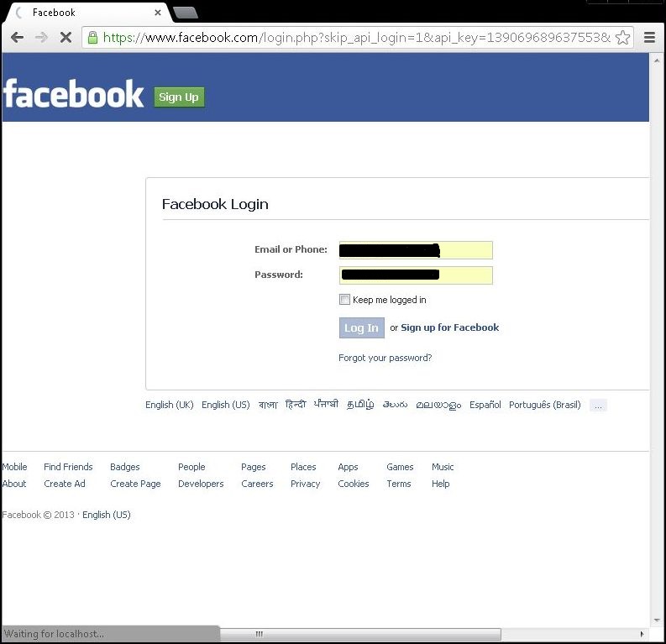Click English (US) beside the copyright notice
The height and width of the screenshot is (644, 666).
click(106, 515)
